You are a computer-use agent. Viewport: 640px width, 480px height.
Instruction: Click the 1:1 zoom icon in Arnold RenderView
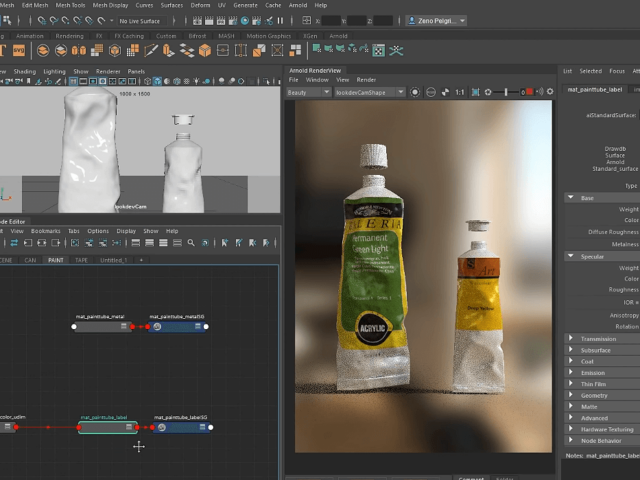(x=459, y=92)
